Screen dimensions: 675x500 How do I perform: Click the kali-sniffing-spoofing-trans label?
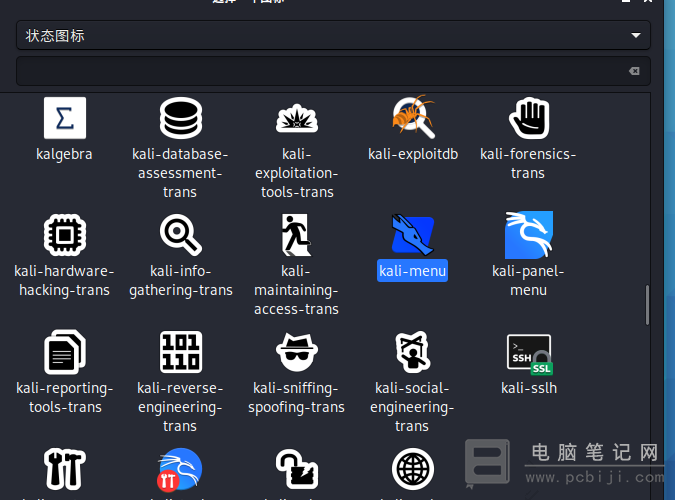point(296,398)
